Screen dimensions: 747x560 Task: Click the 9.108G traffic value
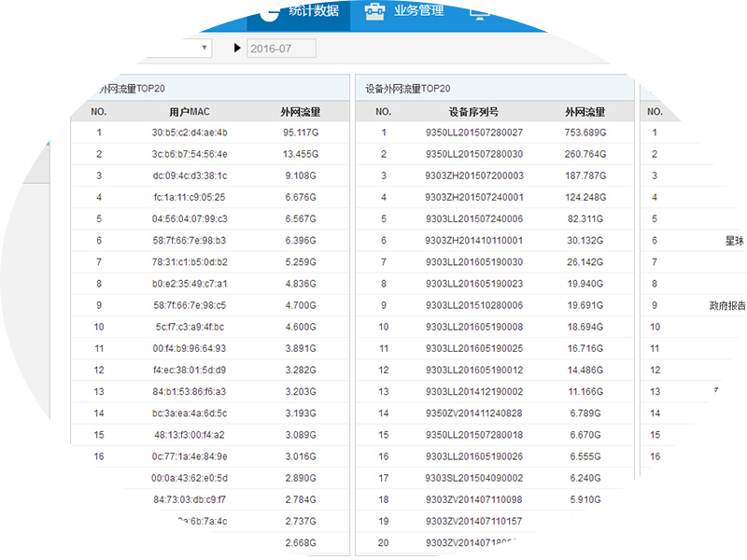click(x=301, y=175)
